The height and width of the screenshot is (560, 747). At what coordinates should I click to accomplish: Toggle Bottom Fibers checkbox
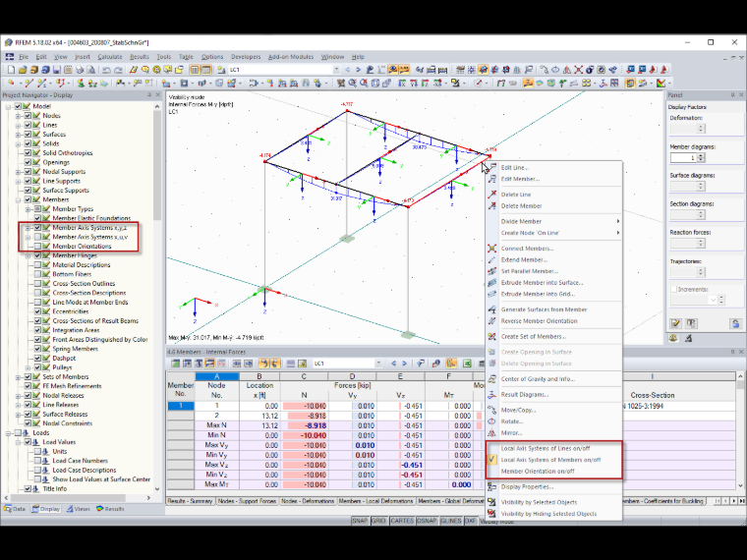[37, 274]
